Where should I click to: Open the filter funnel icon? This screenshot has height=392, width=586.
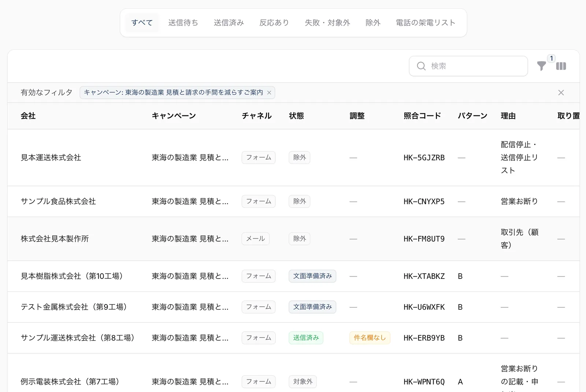pyautogui.click(x=541, y=66)
